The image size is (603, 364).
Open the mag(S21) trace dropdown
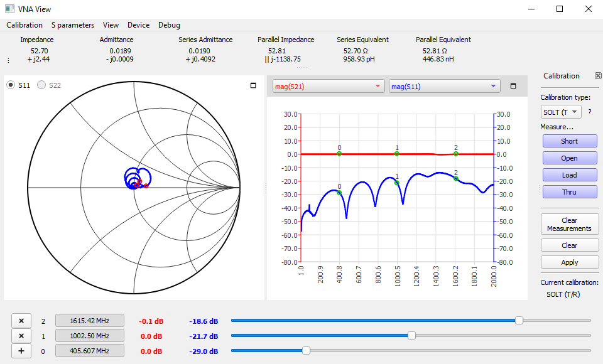pyautogui.click(x=329, y=87)
